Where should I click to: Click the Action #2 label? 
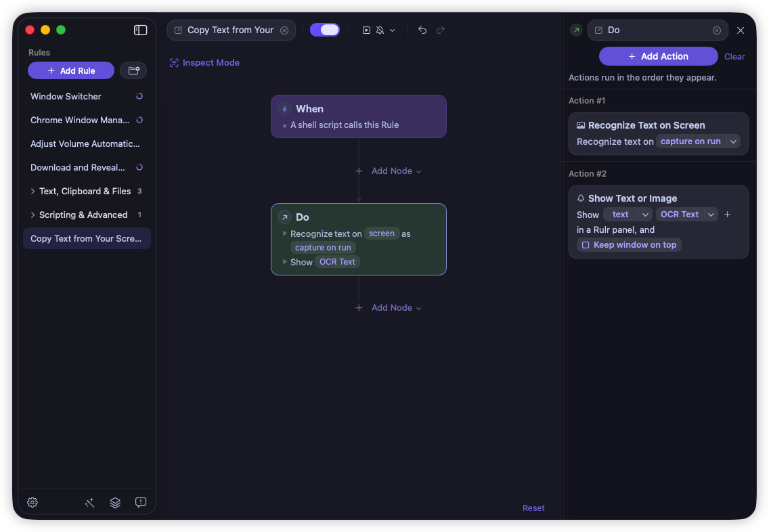pyautogui.click(x=587, y=173)
